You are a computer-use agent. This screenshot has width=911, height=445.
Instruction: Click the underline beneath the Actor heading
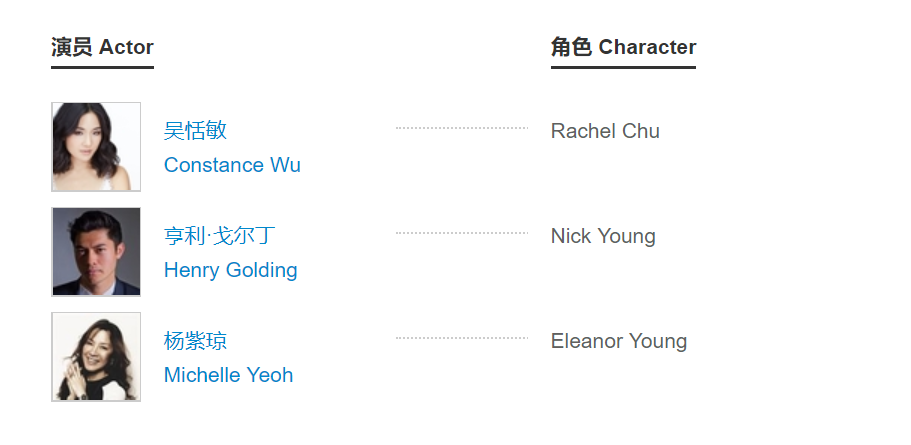click(x=102, y=67)
